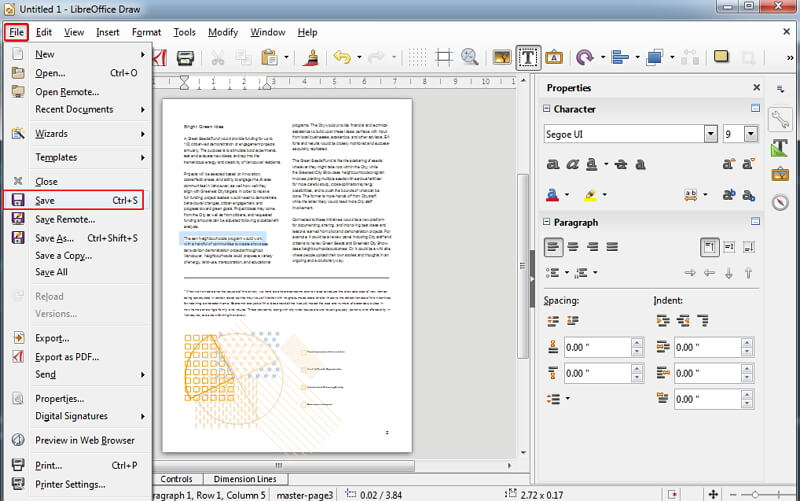
Task: Open sidebar Navigator compass icon
Action: 780,203
